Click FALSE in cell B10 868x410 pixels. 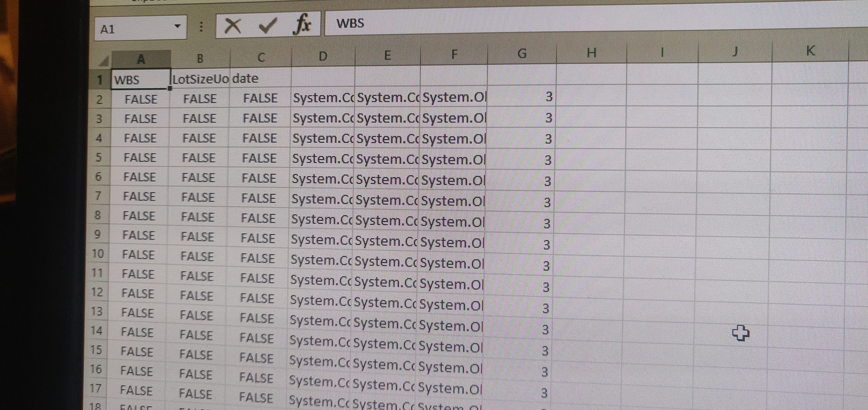[197, 256]
